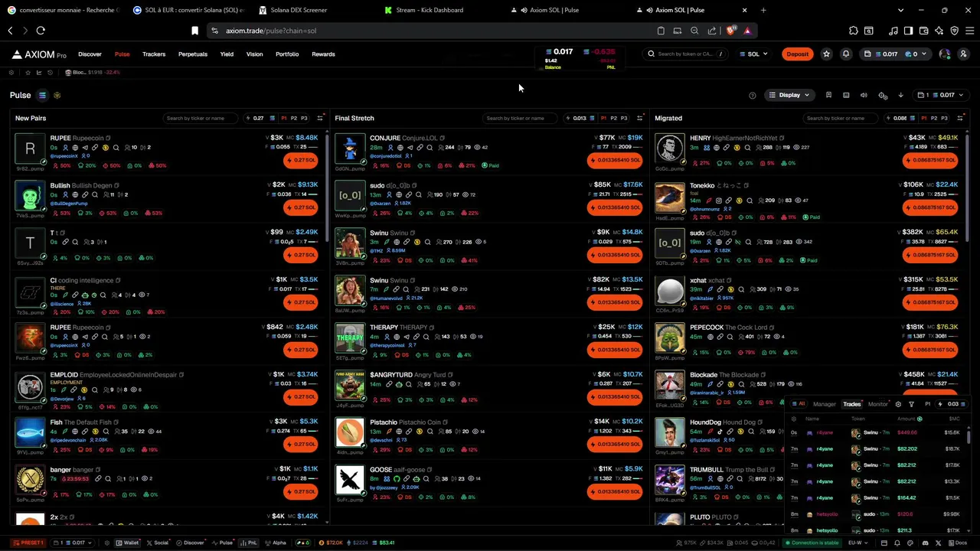Open bottom bar wallet 0.017 dropdown

click(x=73, y=543)
